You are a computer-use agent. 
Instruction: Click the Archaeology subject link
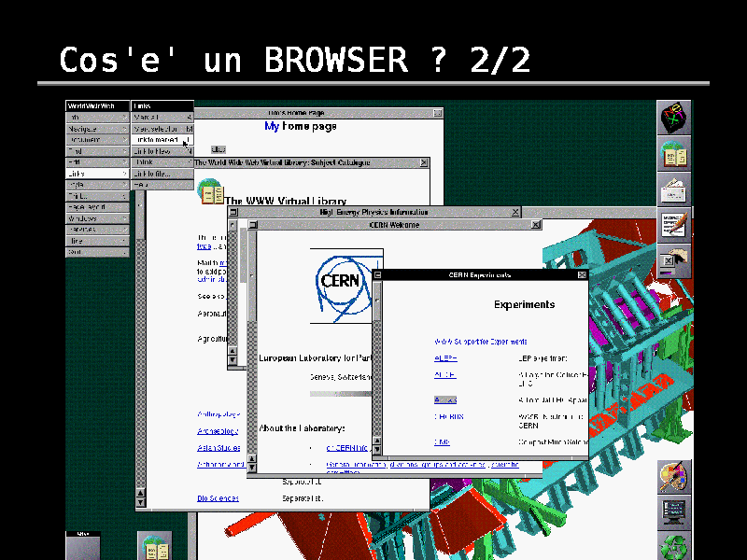click(x=218, y=431)
